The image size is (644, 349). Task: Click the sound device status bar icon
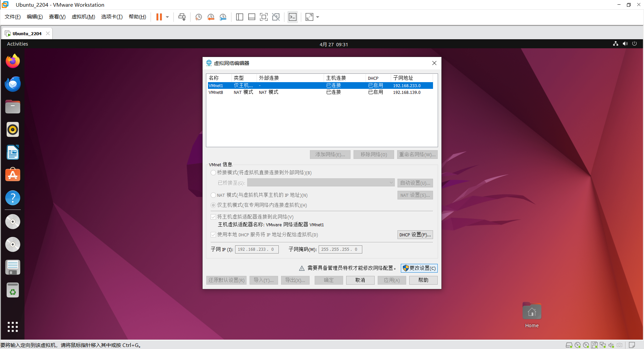(611, 345)
